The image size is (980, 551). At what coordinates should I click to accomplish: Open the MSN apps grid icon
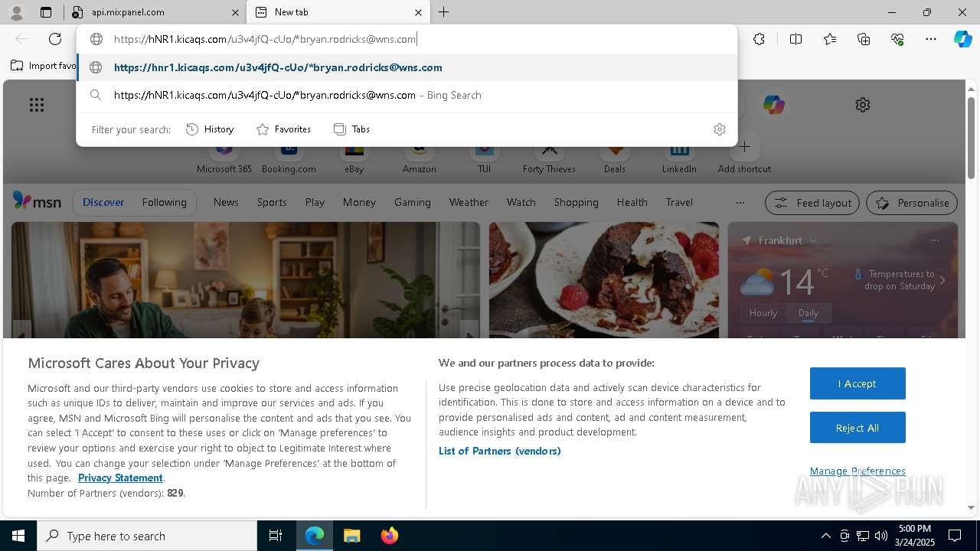(x=37, y=105)
